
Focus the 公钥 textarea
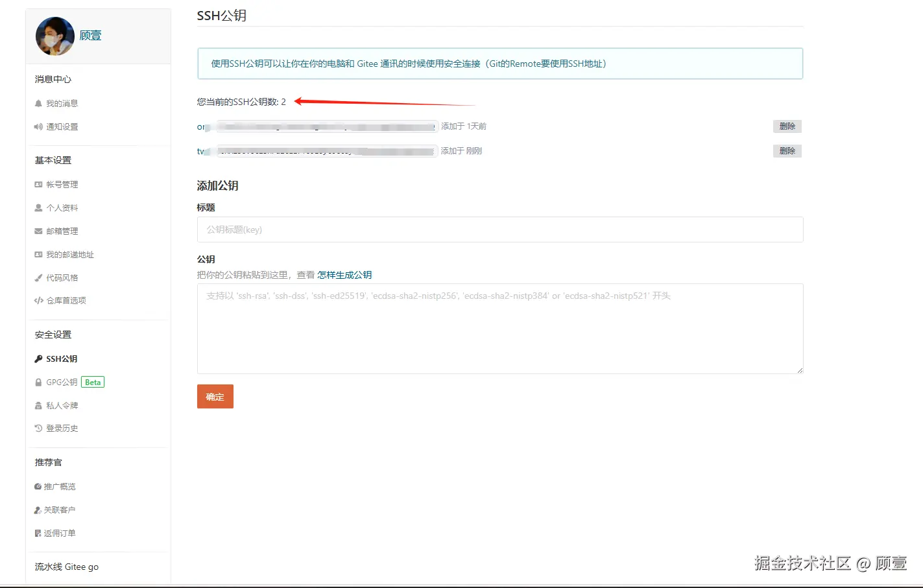coord(500,329)
